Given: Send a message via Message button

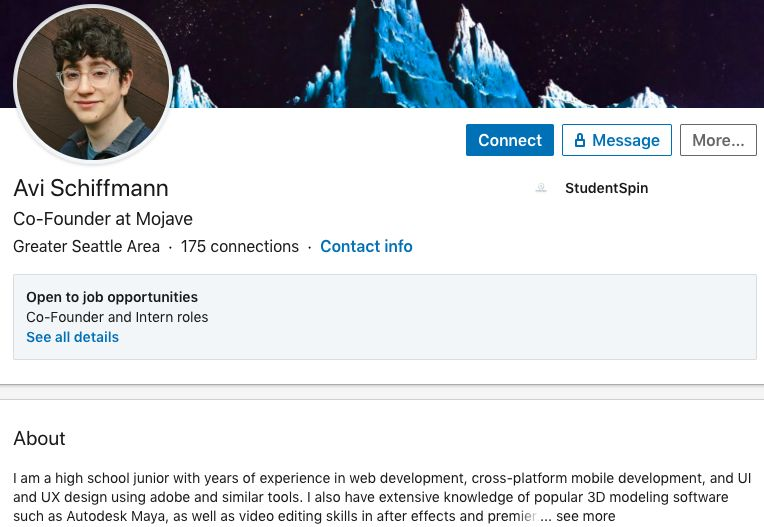Looking at the screenshot, I should point(616,140).
